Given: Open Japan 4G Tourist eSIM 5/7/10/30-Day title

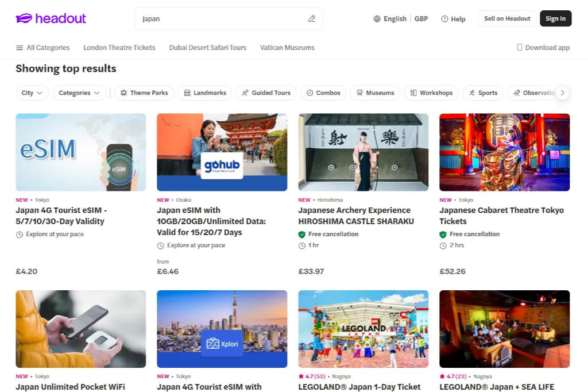Looking at the screenshot, I should [x=61, y=216].
